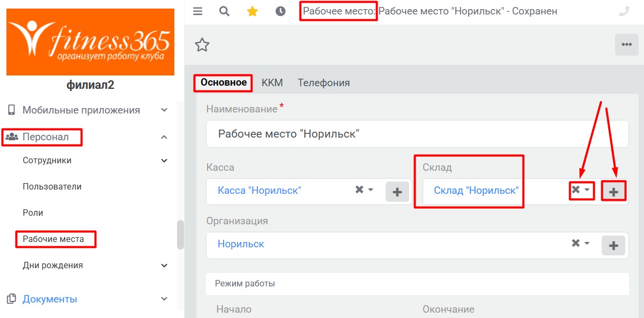Click the search magnifier icon

click(225, 11)
